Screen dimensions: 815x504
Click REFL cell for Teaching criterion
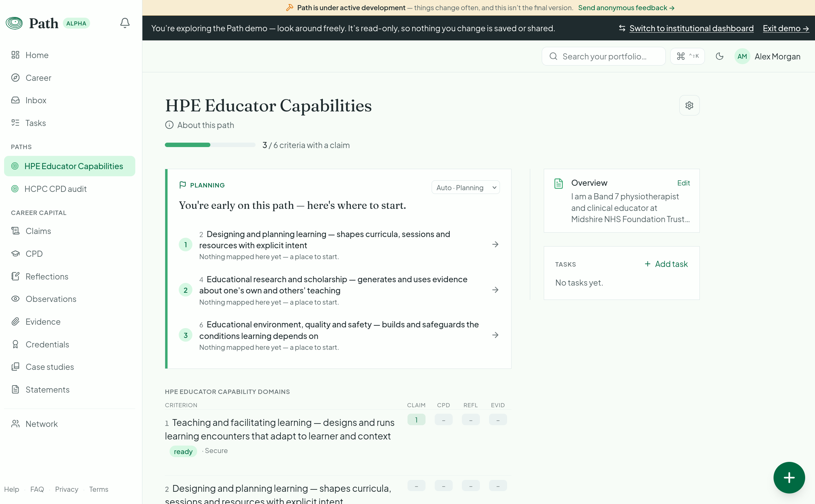pos(471,420)
